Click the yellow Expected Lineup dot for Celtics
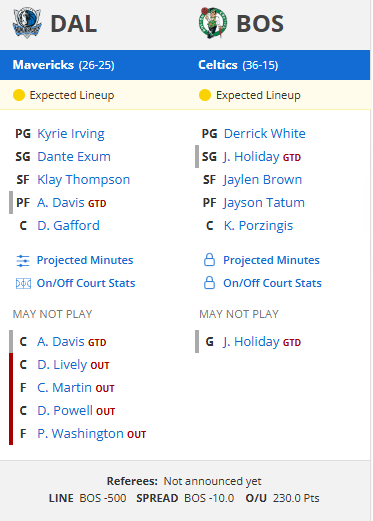373x521 pixels. [x=205, y=95]
